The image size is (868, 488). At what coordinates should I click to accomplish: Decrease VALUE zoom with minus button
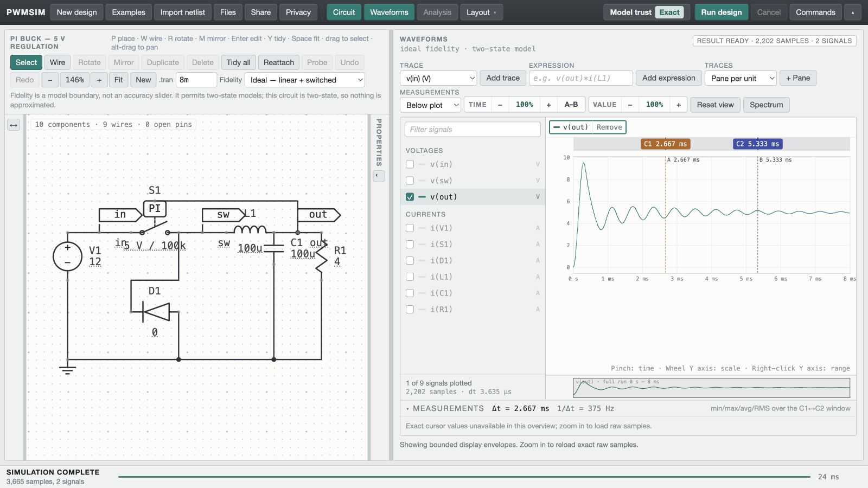coord(630,105)
